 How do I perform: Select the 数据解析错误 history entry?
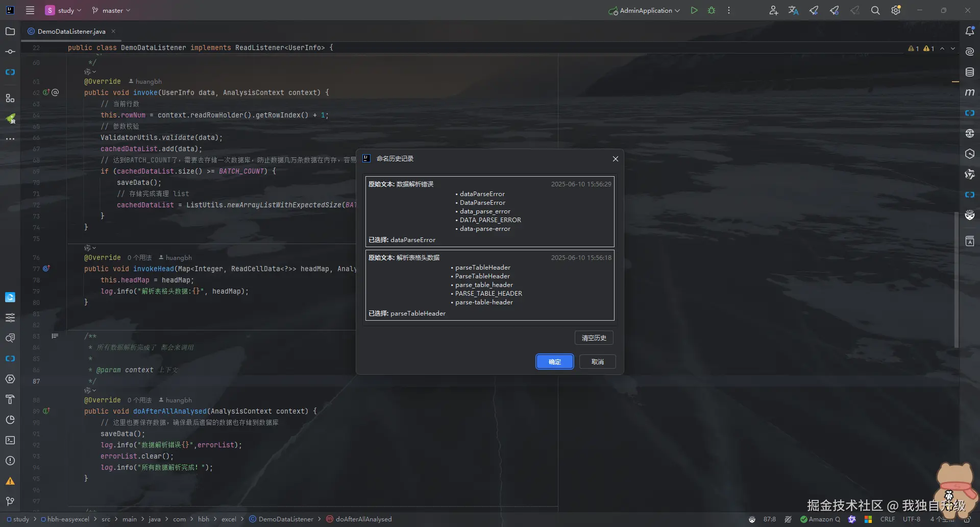coord(489,211)
